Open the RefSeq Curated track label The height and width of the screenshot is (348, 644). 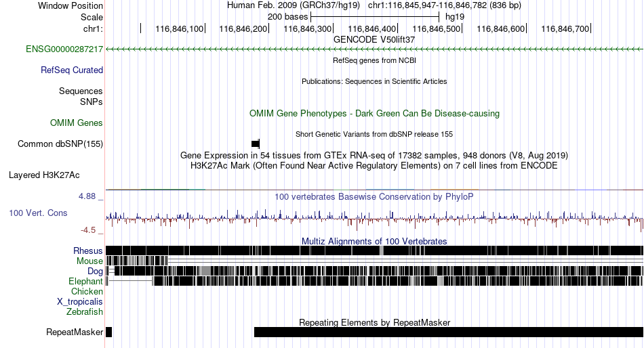coord(71,70)
